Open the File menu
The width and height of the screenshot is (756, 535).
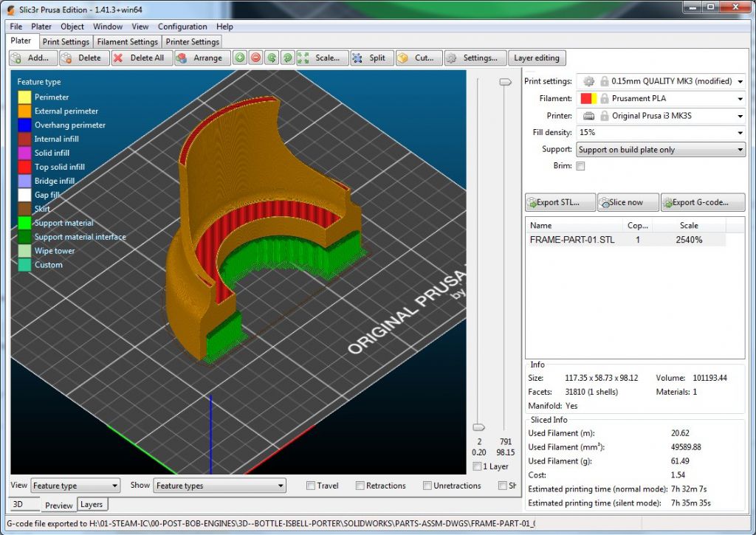click(16, 27)
